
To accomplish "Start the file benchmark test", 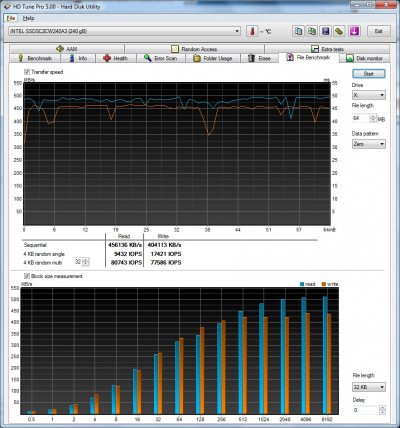I will tap(369, 74).
